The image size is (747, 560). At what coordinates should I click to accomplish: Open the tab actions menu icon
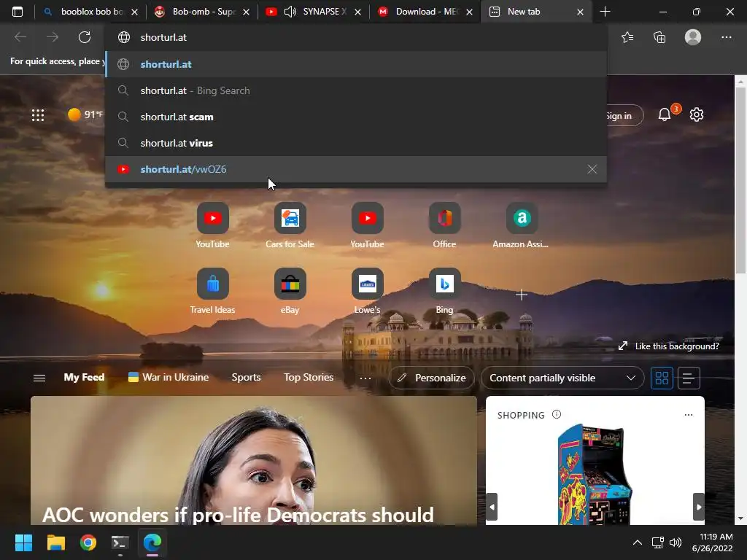pos(18,12)
